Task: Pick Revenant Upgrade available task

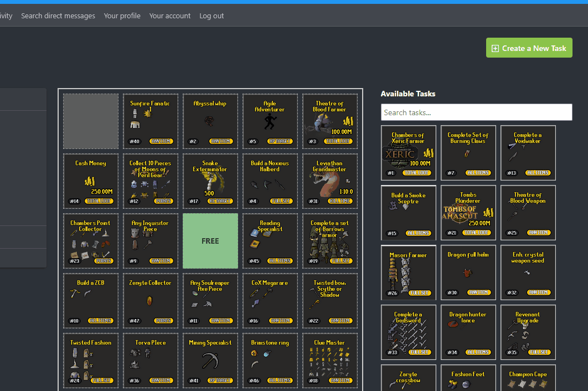Action: click(x=528, y=332)
